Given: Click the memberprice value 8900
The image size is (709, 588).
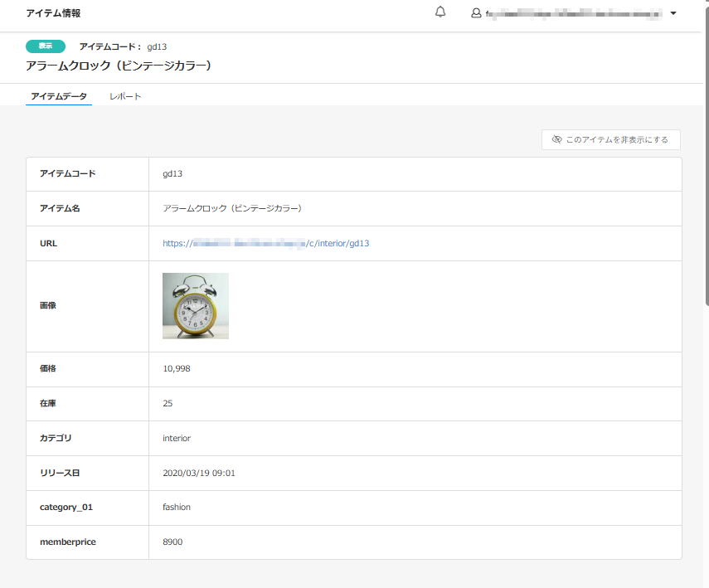Looking at the screenshot, I should [172, 542].
